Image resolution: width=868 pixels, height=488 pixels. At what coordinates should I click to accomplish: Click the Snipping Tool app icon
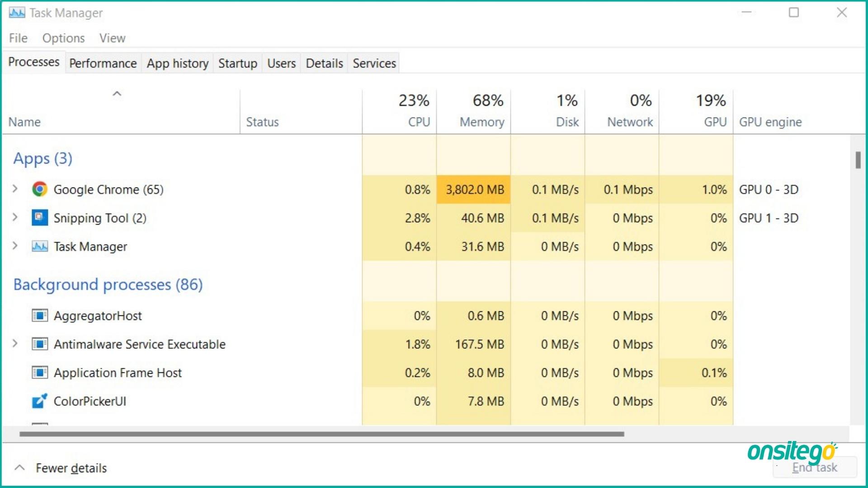[40, 218]
